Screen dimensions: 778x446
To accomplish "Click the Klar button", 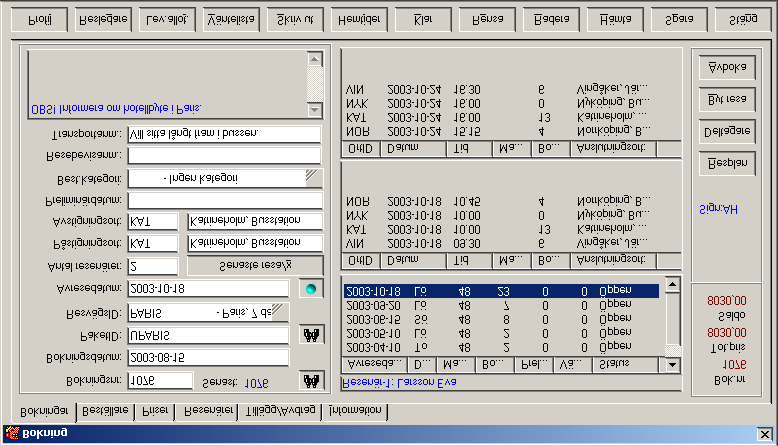I will click(x=423, y=20).
